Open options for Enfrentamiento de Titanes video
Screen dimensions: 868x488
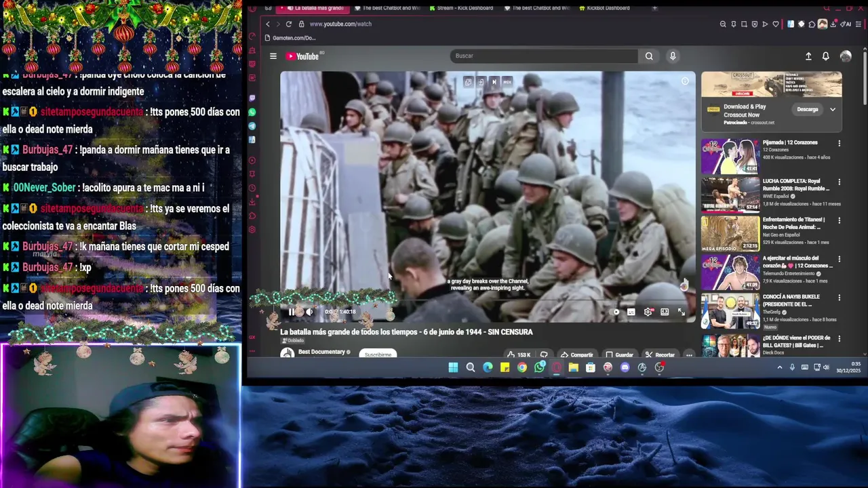point(839,221)
